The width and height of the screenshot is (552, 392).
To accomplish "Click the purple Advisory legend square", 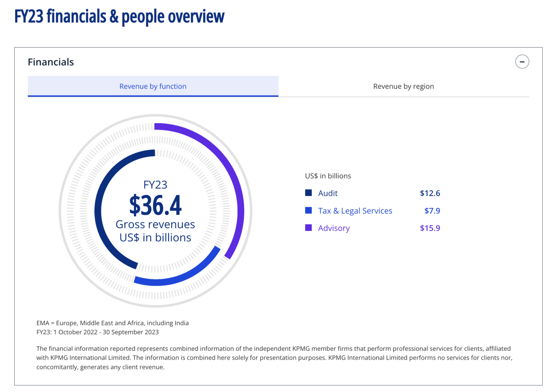I will point(308,228).
